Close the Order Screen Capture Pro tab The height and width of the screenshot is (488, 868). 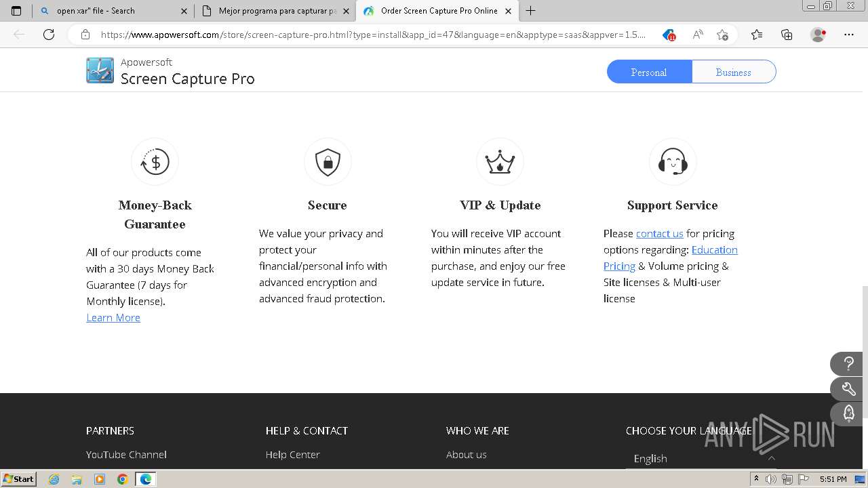click(508, 11)
